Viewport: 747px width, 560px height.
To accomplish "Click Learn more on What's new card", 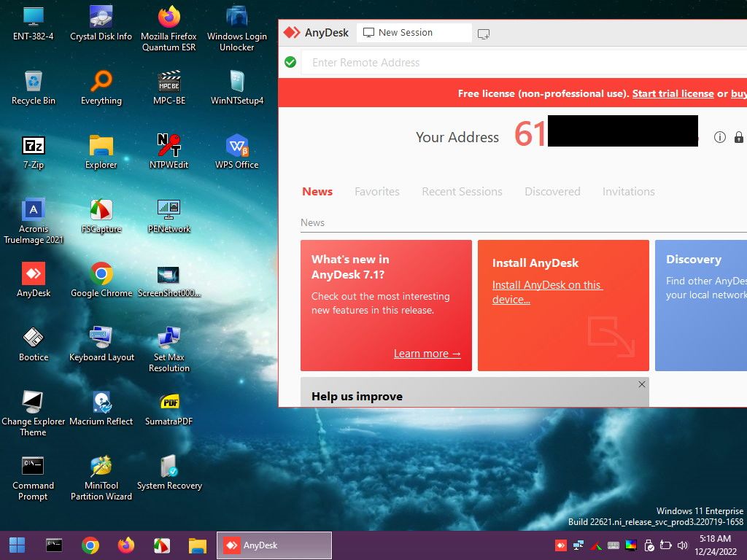I will point(427,354).
